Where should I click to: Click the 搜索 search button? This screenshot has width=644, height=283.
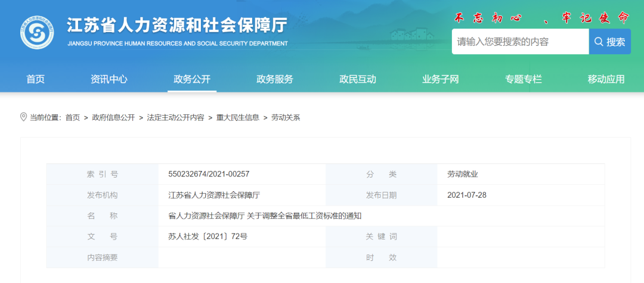coord(609,42)
